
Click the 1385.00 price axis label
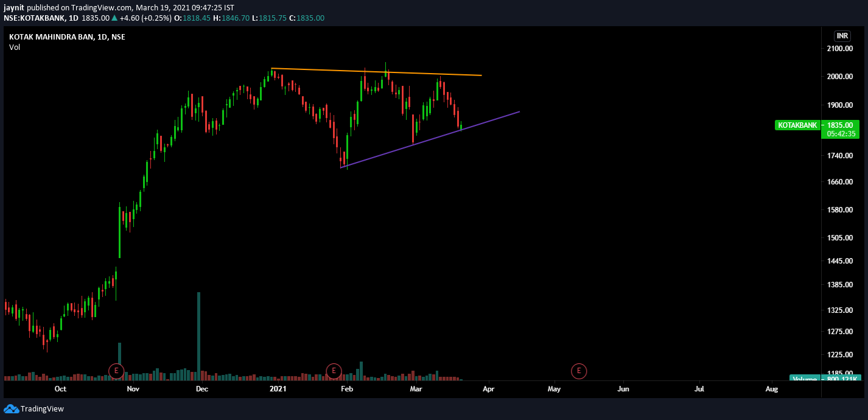(839, 285)
